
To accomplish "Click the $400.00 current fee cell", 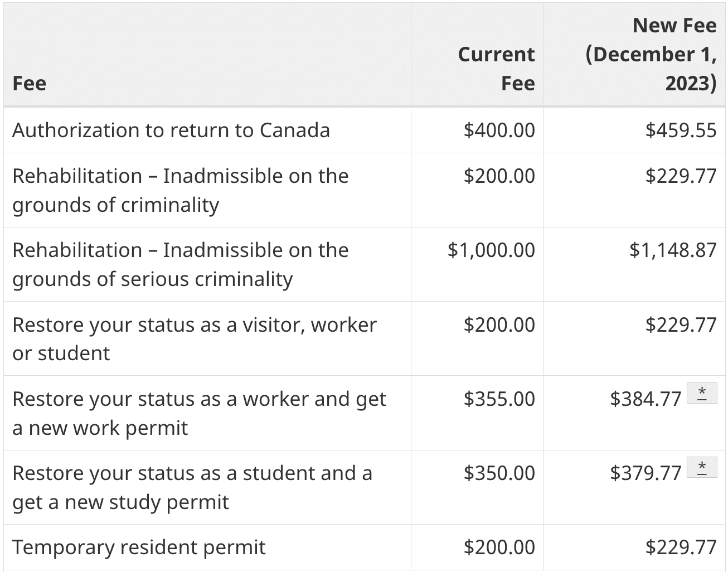I will pos(499,130).
